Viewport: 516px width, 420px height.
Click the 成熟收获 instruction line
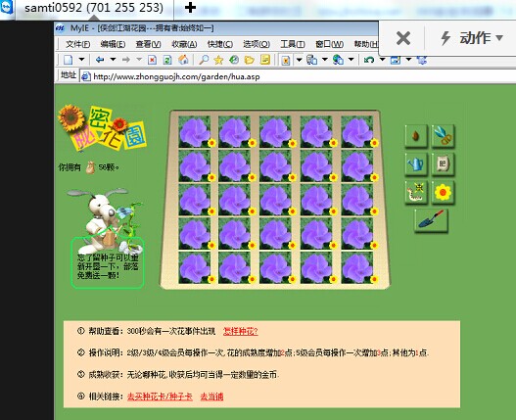178,375
